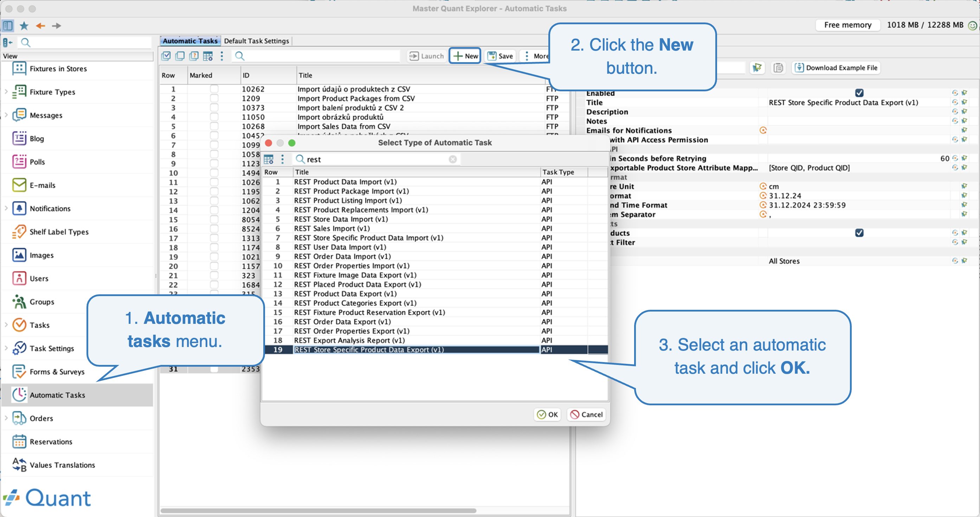The image size is (980, 517).
Task: Open Task Settings view
Action: pos(52,348)
